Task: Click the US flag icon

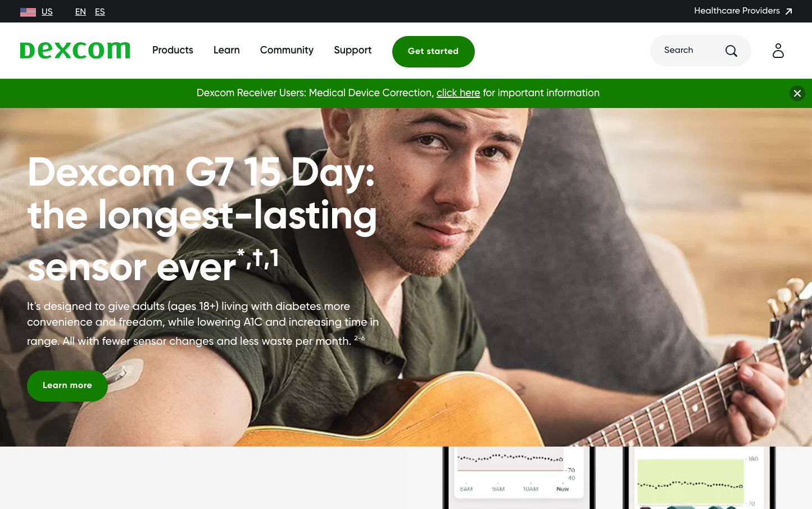Action: [28, 12]
